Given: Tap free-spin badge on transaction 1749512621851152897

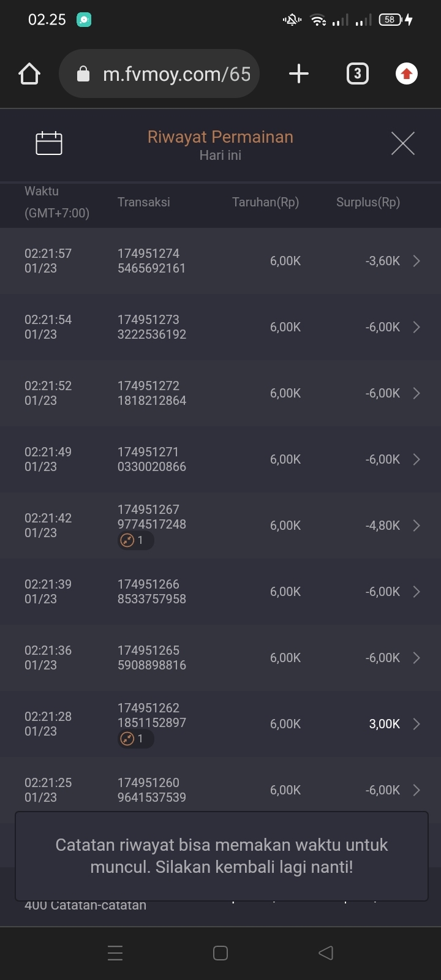Looking at the screenshot, I should click(135, 739).
